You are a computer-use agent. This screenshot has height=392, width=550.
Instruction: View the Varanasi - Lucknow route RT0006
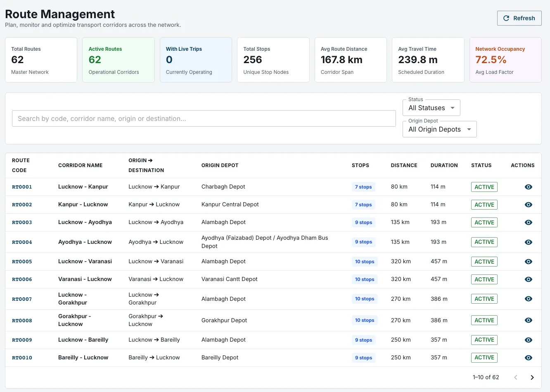point(528,279)
